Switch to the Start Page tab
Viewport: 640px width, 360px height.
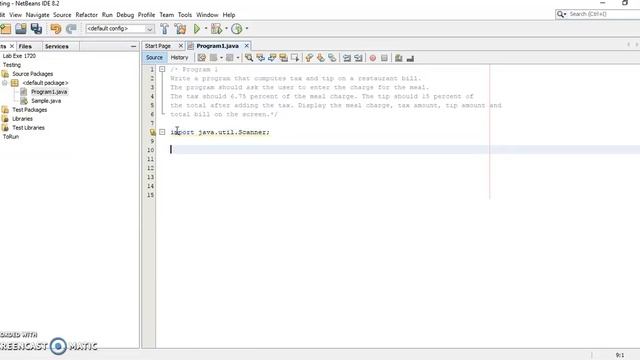[158, 46]
